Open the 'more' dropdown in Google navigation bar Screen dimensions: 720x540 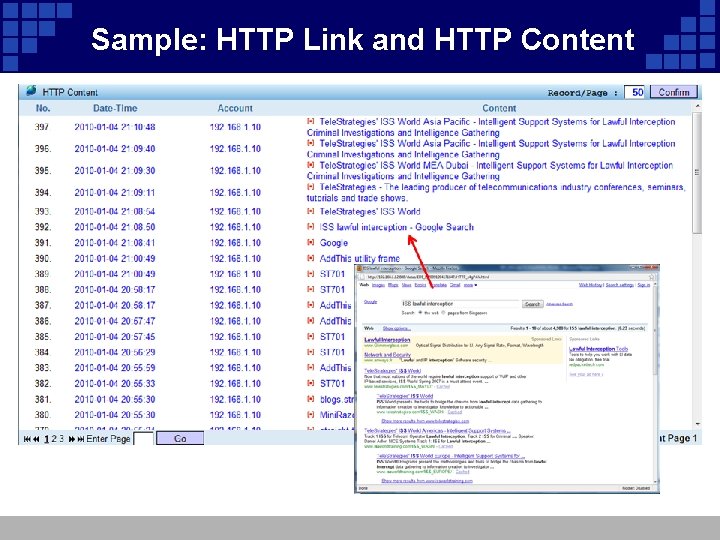[x=470, y=285]
